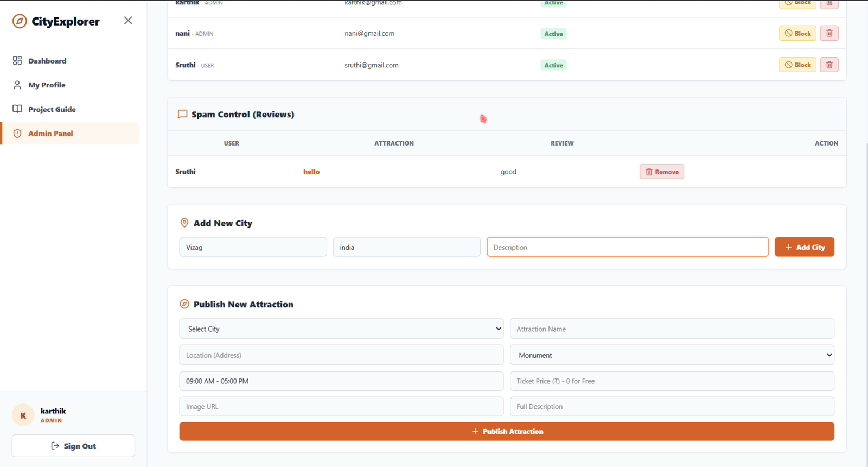
Task: Click the Ticket Price field
Action: tap(672, 381)
